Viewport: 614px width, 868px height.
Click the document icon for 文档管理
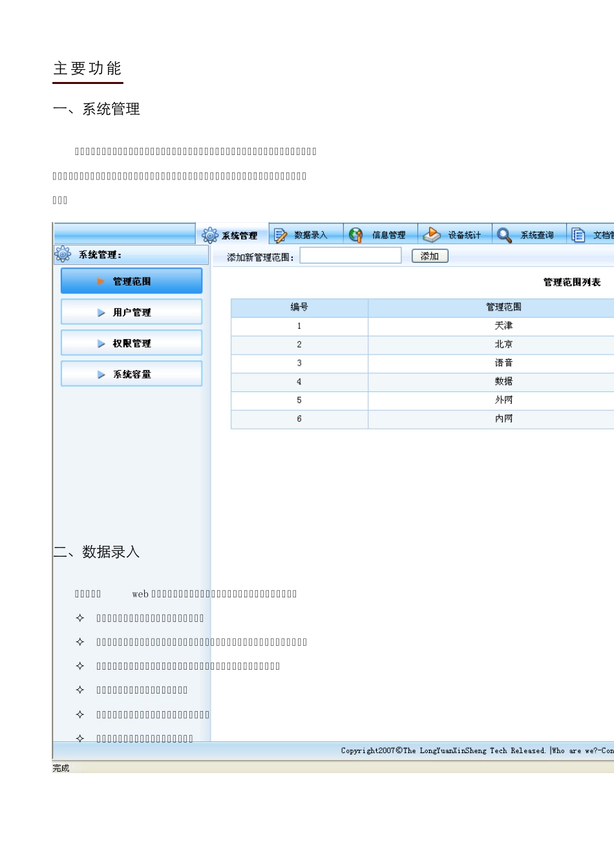coord(578,235)
